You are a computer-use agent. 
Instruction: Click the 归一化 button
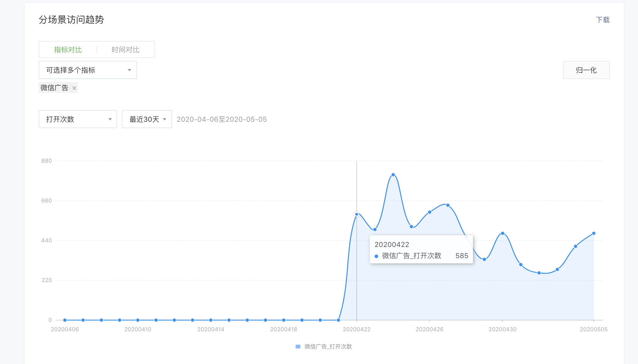pyautogui.click(x=586, y=70)
